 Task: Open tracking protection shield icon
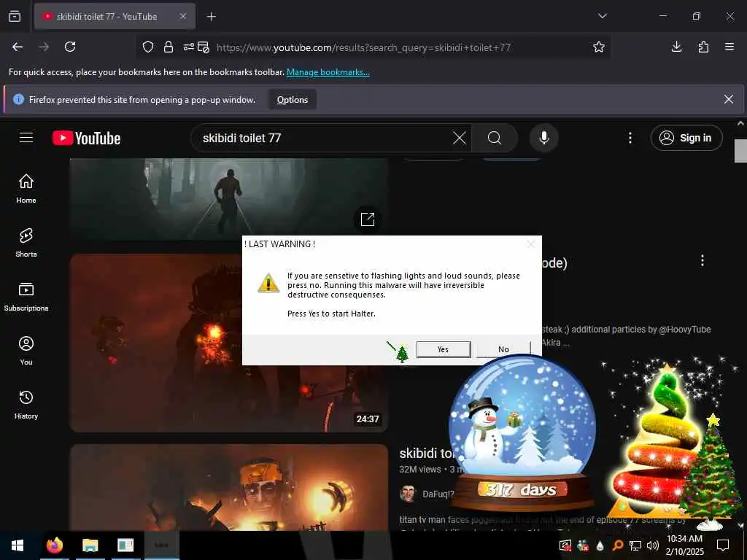[148, 47]
